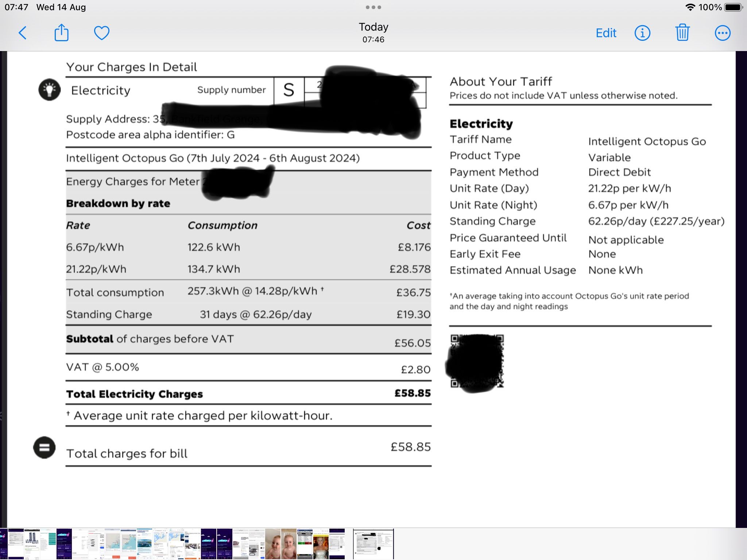Tap the battery status icon
The height and width of the screenshot is (560, 747).
tap(734, 7)
